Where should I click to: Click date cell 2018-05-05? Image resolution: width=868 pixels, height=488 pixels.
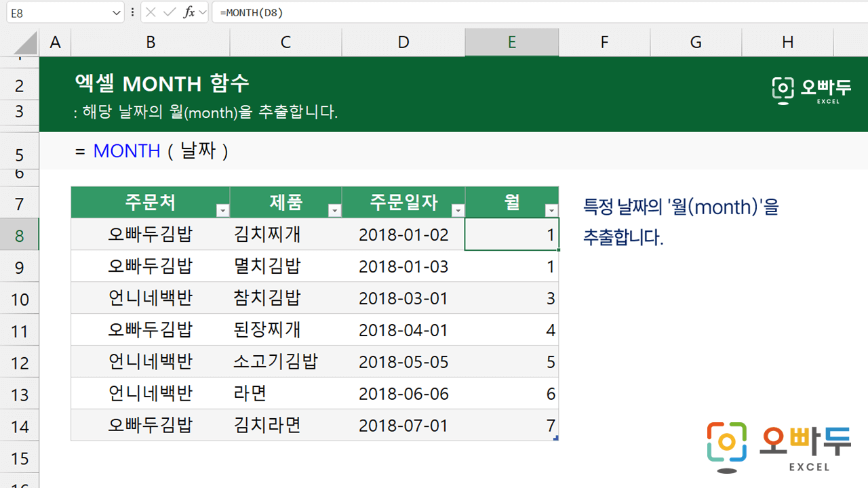pos(403,362)
